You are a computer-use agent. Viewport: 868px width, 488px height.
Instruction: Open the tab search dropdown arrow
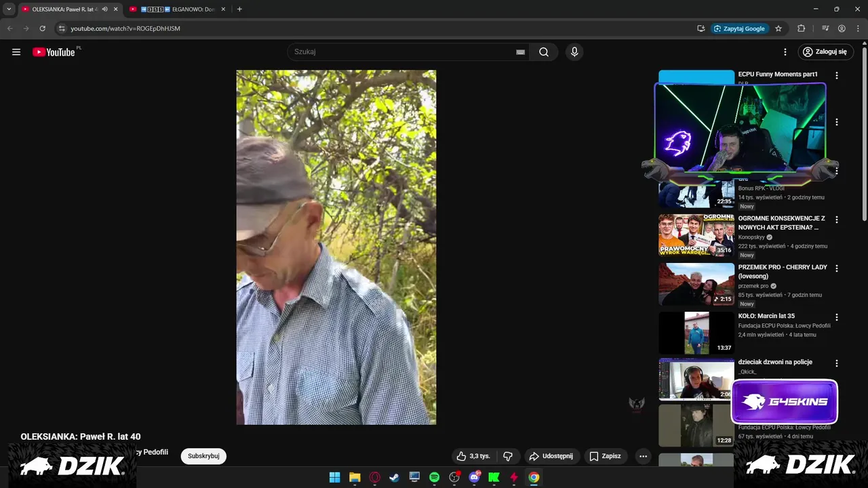[9, 9]
